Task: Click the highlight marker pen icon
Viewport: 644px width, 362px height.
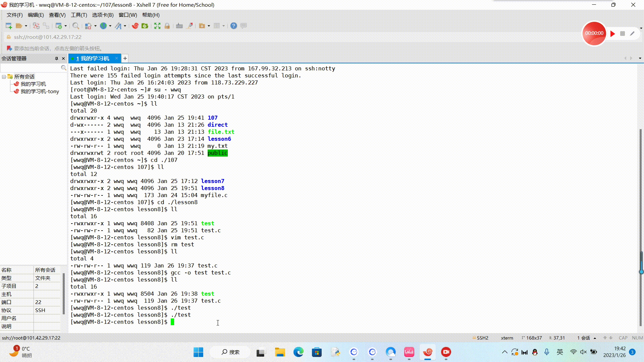Action: coord(190,26)
